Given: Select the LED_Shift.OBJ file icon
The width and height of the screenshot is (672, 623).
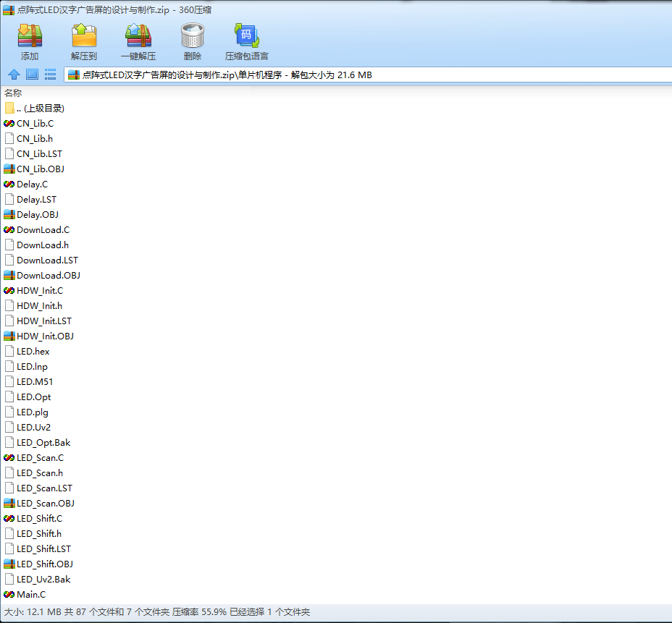Looking at the screenshot, I should (9, 564).
